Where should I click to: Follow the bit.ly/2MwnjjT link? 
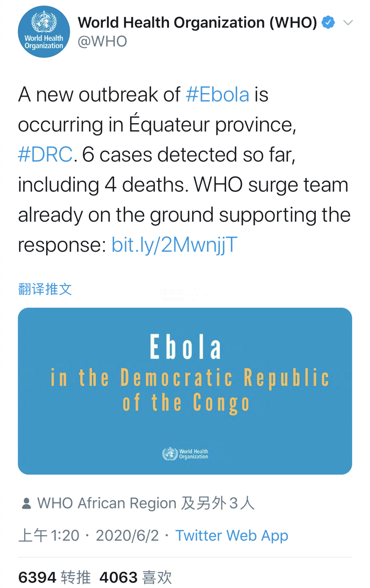coord(174,245)
